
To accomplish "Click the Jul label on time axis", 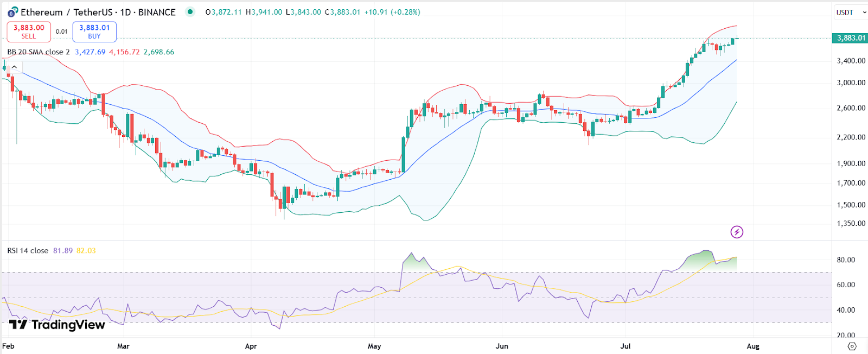I will tap(626, 346).
